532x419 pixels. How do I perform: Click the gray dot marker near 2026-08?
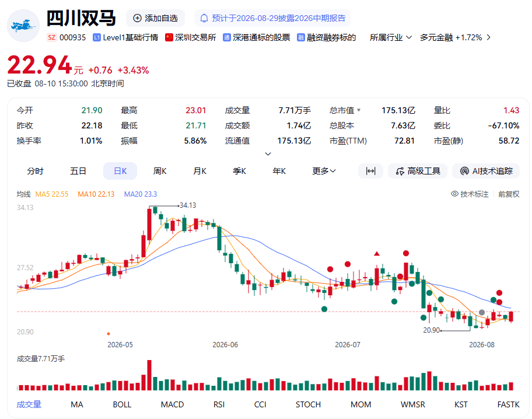coord(482,312)
